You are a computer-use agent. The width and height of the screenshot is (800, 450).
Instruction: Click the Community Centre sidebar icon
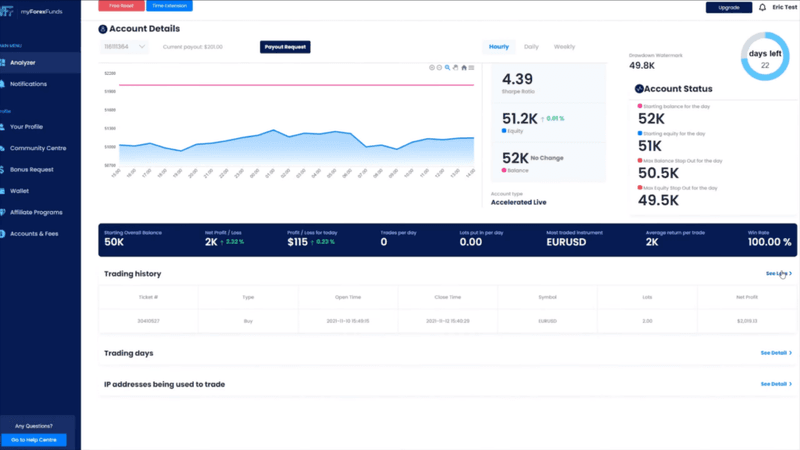tap(3, 148)
